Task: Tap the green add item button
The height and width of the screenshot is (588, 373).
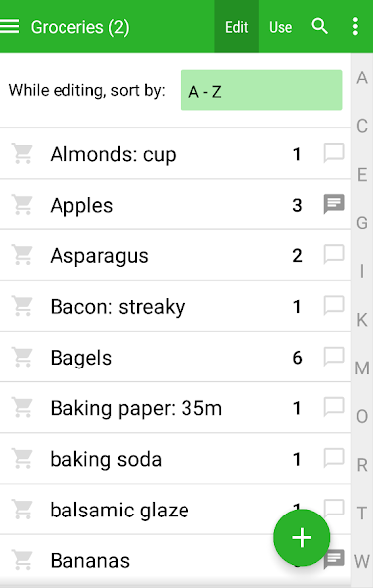Action: (302, 537)
